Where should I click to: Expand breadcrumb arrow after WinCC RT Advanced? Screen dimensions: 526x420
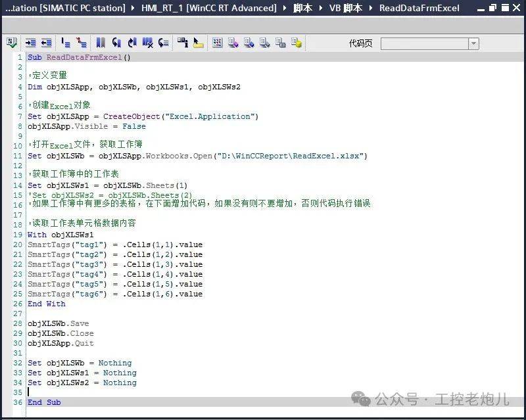[285, 8]
